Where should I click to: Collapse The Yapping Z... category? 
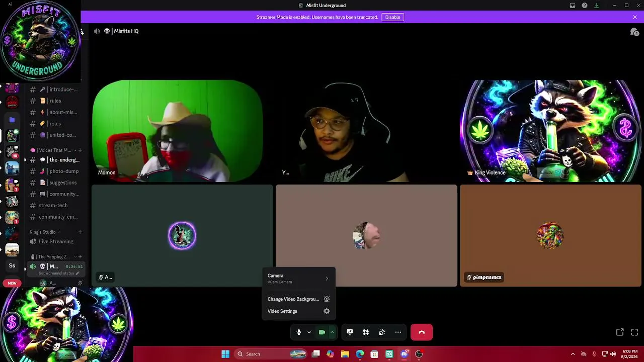(53, 257)
